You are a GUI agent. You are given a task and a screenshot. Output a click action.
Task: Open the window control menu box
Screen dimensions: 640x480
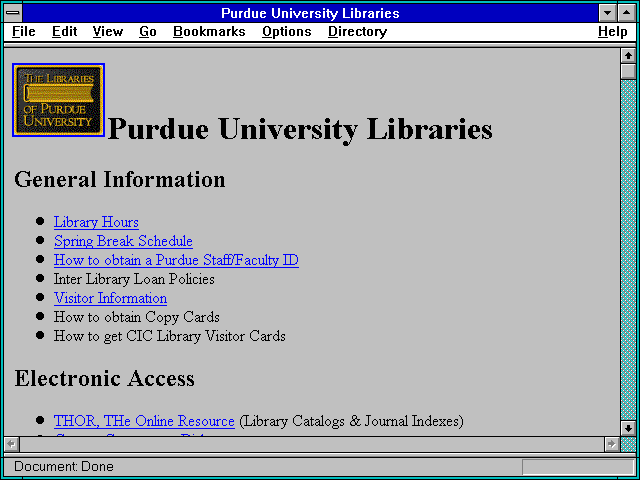point(13,13)
